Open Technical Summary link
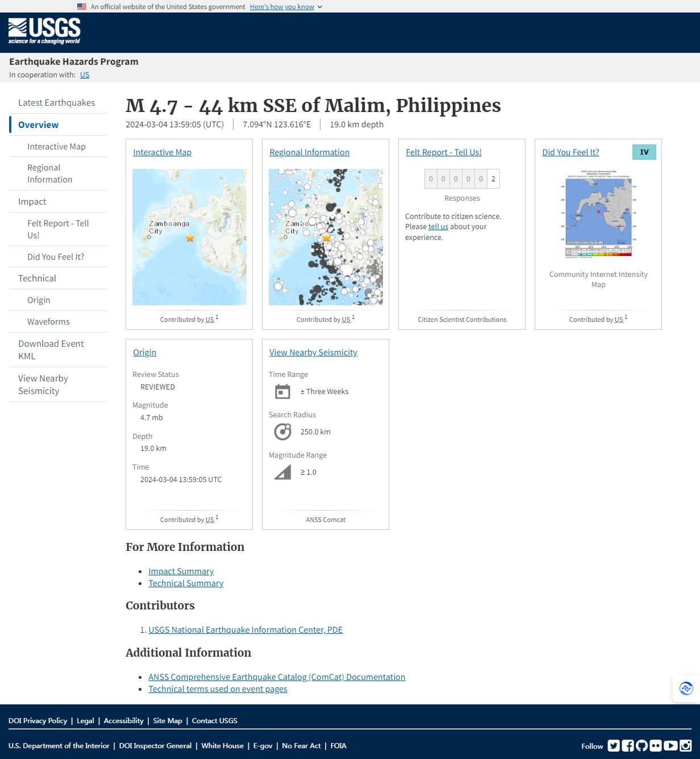The image size is (700, 759). coord(186,583)
